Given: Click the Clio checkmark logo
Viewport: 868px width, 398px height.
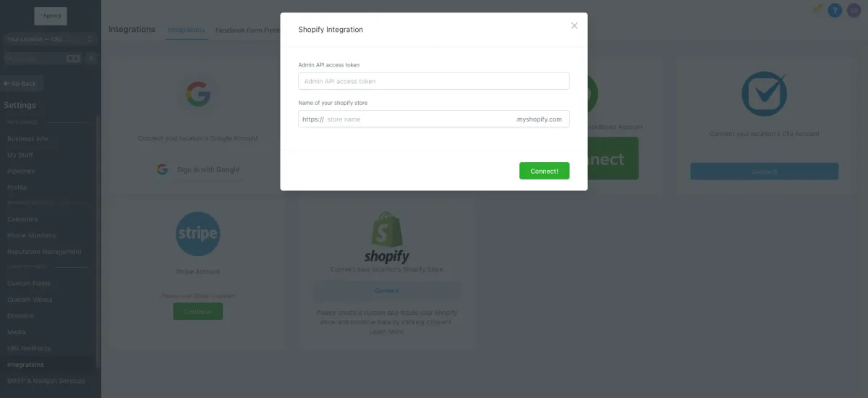Looking at the screenshot, I should [764, 93].
